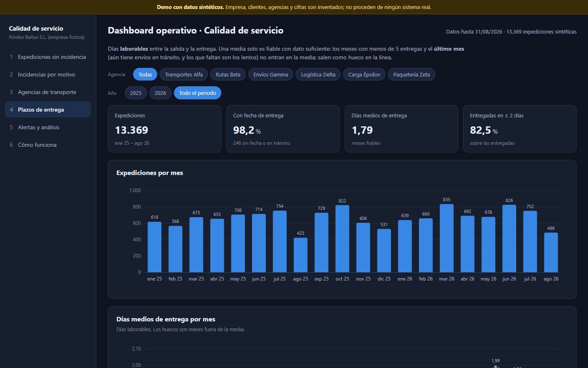Filter the year to 2025
The width and height of the screenshot is (588, 368).
pos(136,93)
